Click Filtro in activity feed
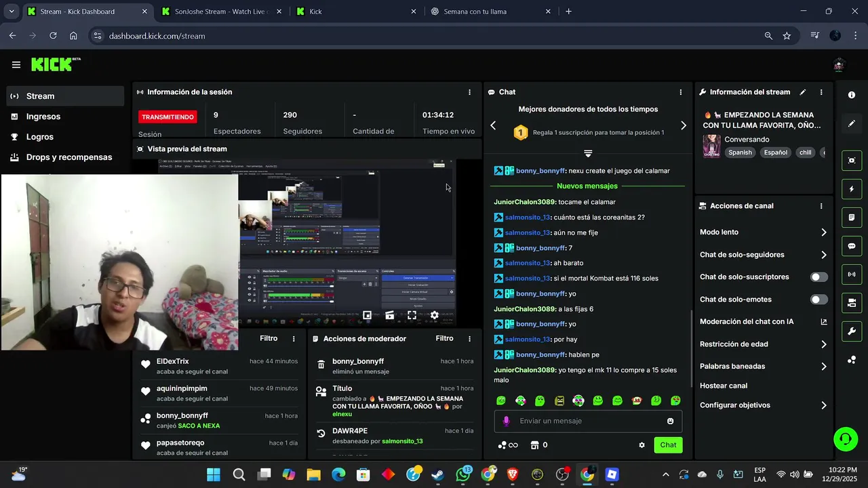 (x=269, y=339)
